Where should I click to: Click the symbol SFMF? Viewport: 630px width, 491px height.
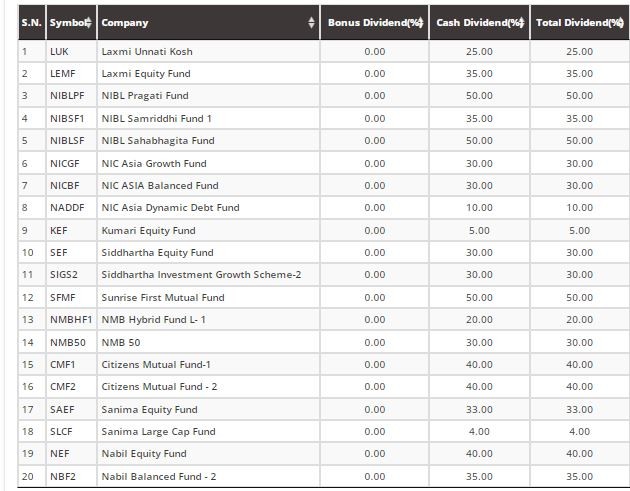tap(63, 298)
